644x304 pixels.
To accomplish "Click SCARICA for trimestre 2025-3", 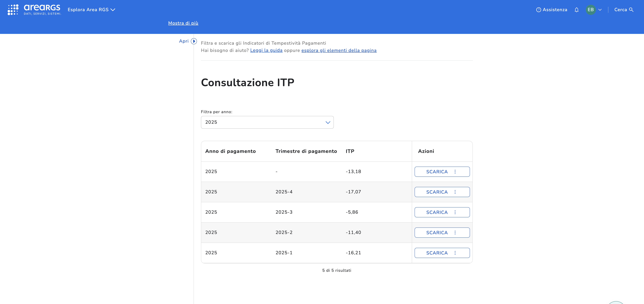I will tap(437, 212).
